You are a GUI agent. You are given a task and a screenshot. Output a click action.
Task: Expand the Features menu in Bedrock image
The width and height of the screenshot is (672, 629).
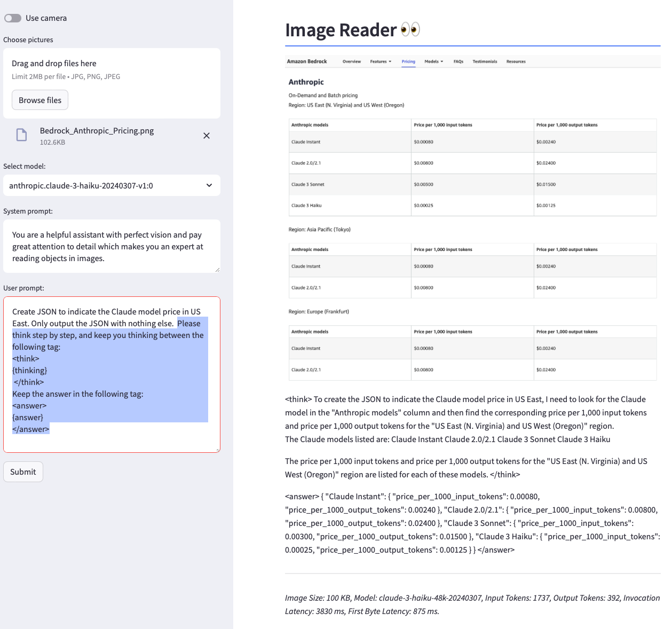[381, 61]
